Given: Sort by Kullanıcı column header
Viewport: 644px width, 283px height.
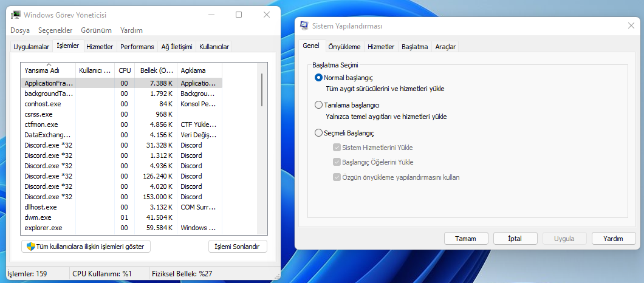Looking at the screenshot, I should tap(95, 70).
